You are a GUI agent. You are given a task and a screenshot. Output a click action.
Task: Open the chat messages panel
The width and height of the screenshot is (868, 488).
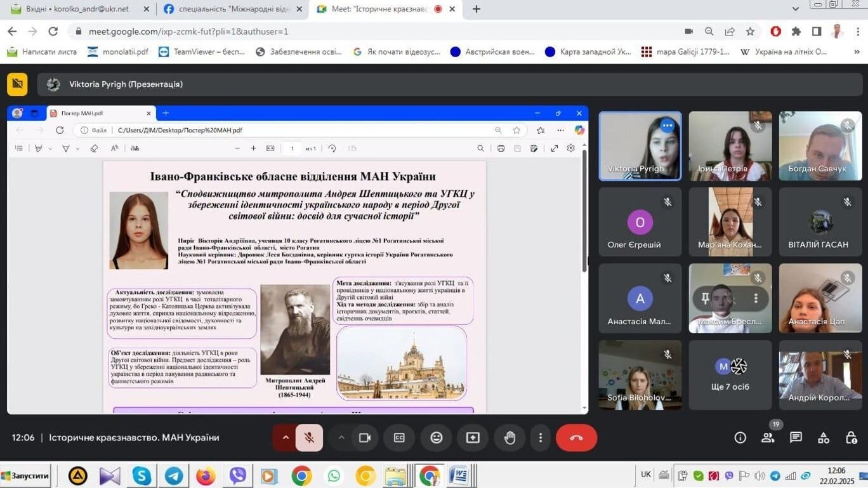click(796, 438)
